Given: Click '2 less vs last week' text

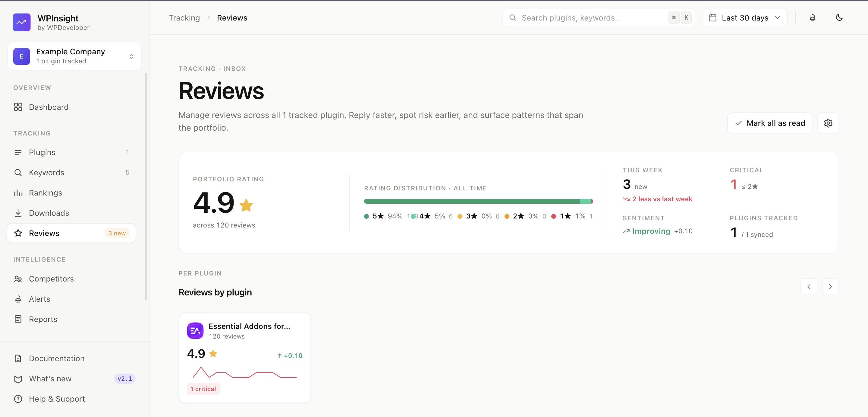Looking at the screenshot, I should [x=662, y=199].
